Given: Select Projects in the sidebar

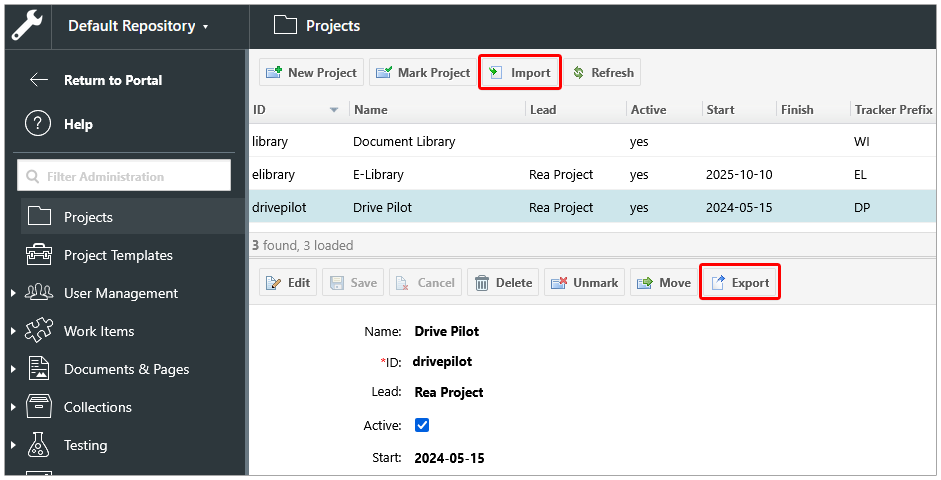Looking at the screenshot, I should [x=133, y=217].
